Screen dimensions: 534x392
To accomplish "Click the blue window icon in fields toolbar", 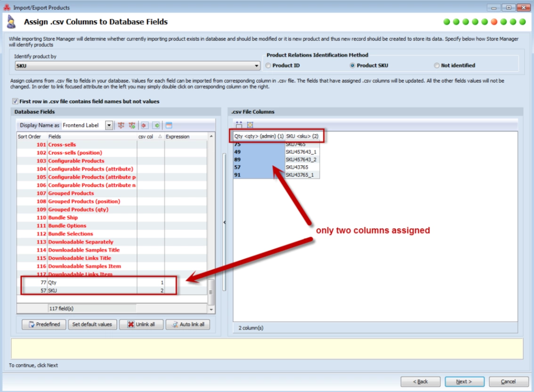I will [169, 125].
